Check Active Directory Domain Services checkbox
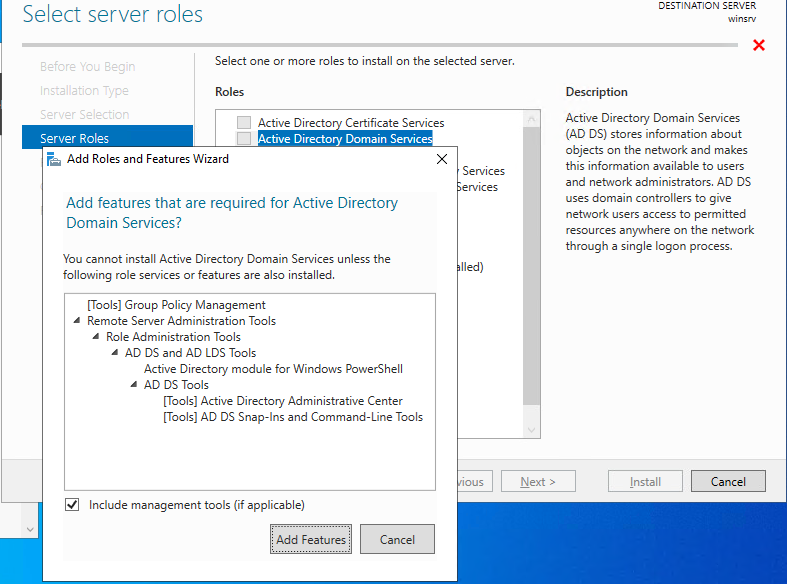 coord(244,139)
